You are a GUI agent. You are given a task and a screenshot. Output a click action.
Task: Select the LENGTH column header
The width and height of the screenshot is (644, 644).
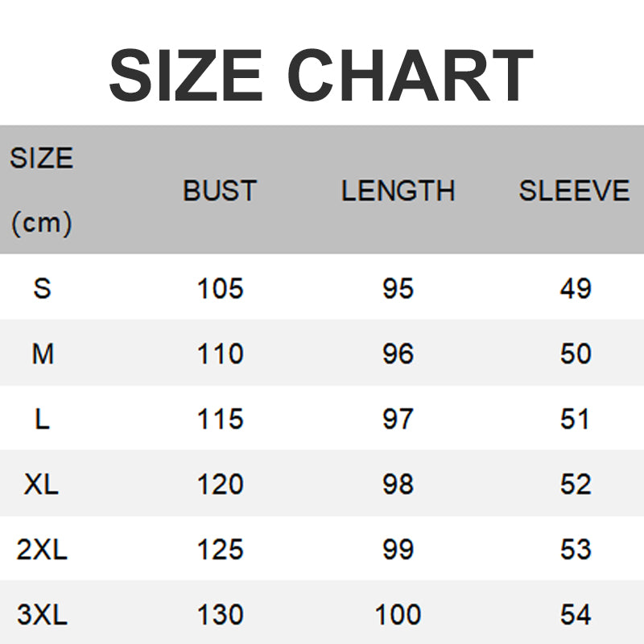click(x=398, y=191)
